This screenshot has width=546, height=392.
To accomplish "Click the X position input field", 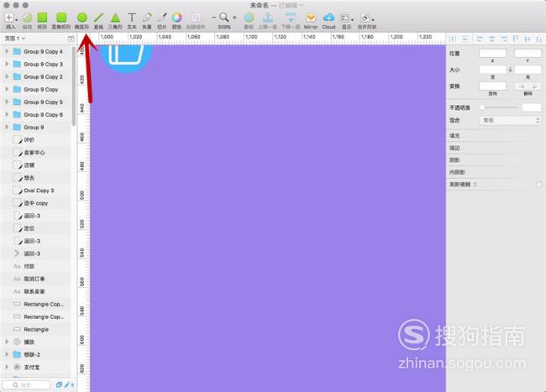I will pos(492,53).
